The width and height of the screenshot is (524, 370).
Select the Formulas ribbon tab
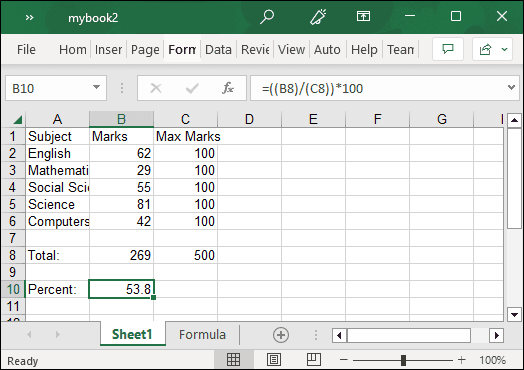coord(182,49)
